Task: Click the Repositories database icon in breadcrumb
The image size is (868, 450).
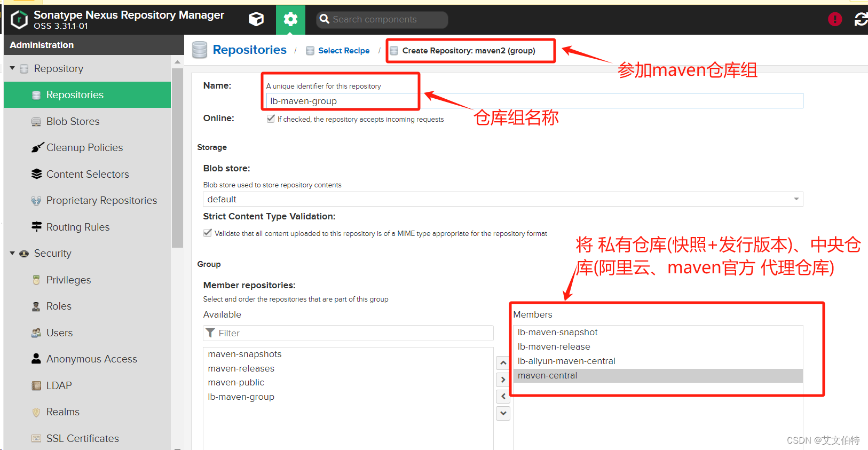Action: click(200, 50)
